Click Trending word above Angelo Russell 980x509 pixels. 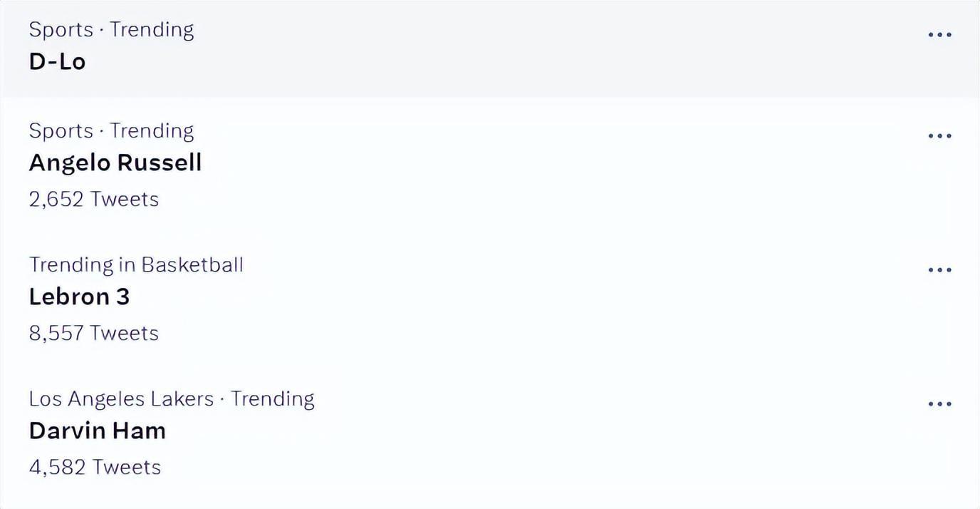coord(151,130)
